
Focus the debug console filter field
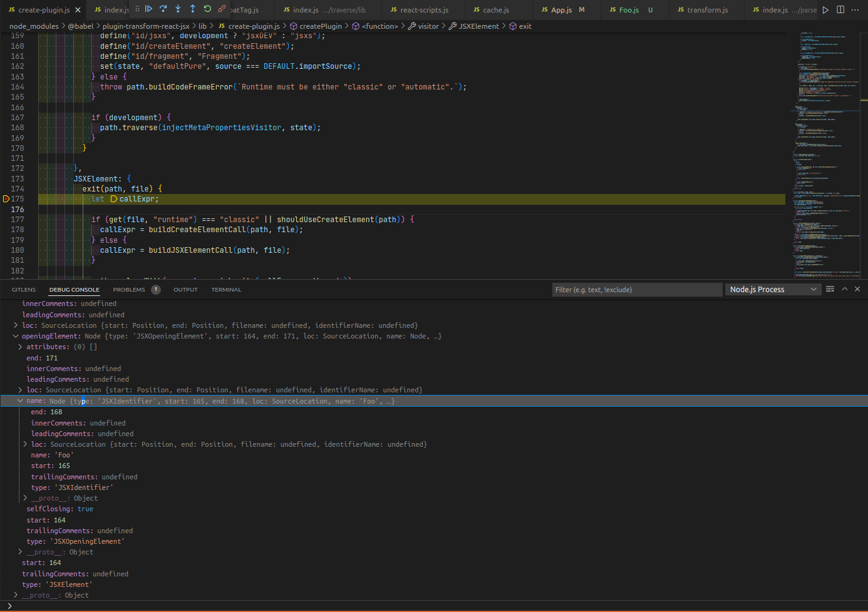tap(636, 290)
